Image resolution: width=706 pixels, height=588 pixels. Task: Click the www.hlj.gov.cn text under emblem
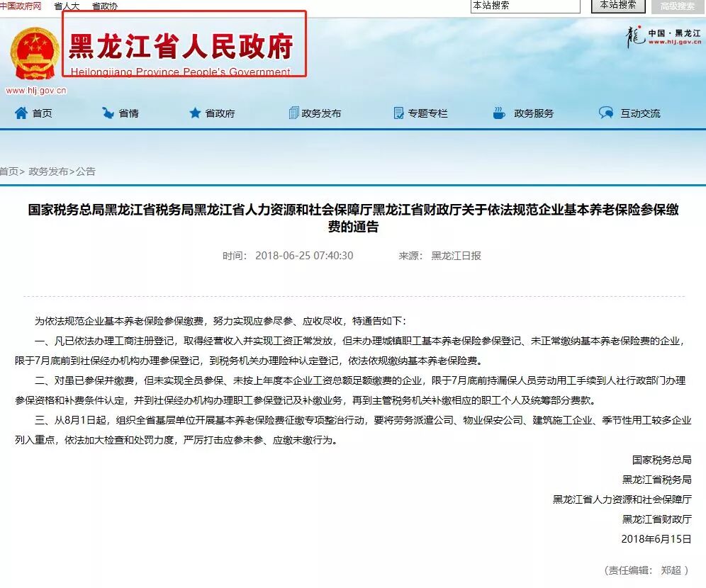36,91
